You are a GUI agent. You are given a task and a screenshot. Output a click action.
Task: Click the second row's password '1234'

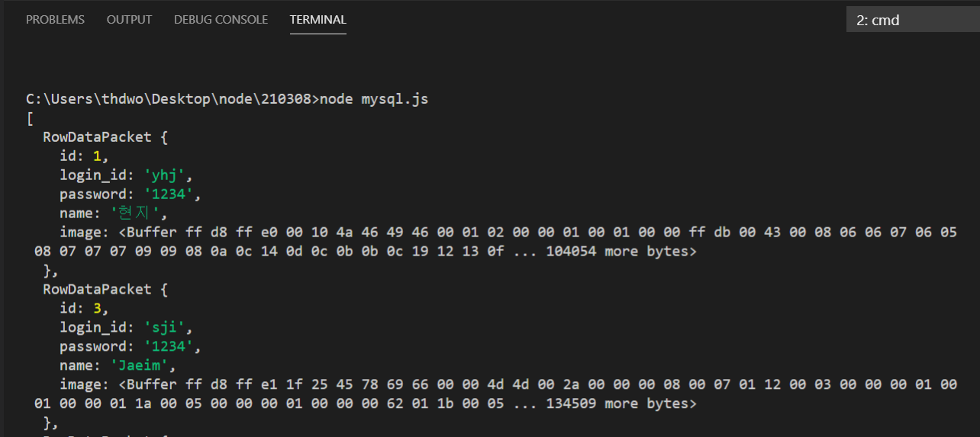click(170, 346)
